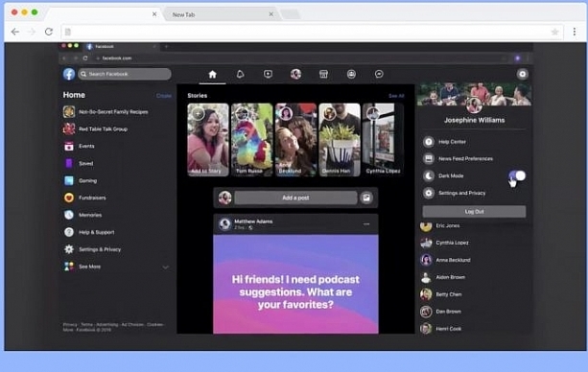The height and width of the screenshot is (372, 588).
Task: Open the podcast suggestions post image
Action: (x=295, y=284)
